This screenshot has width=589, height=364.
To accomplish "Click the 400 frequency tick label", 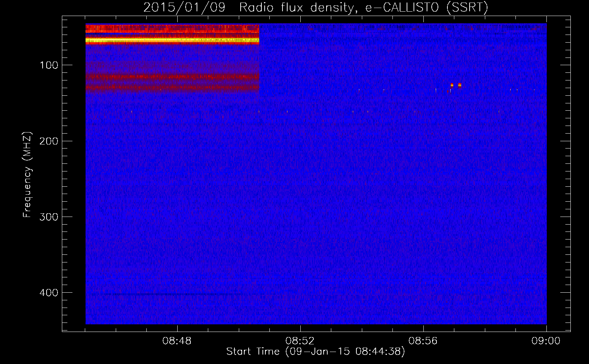I will coord(49,293).
